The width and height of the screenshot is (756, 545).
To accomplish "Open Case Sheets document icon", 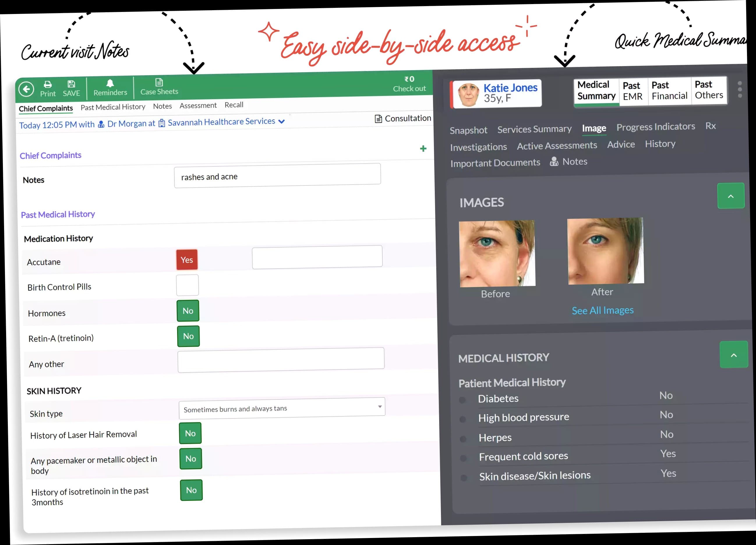I will pyautogui.click(x=159, y=82).
